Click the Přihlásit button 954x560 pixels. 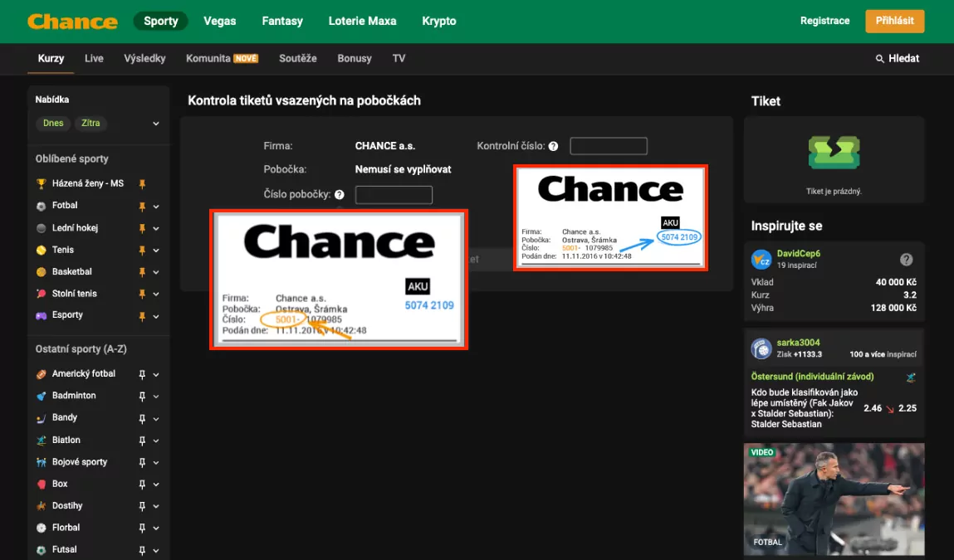click(x=894, y=20)
